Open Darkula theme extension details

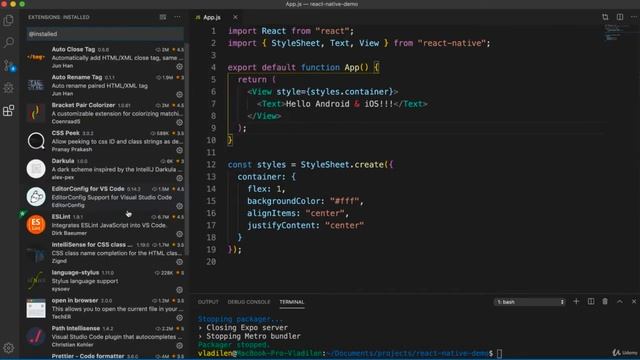104,169
